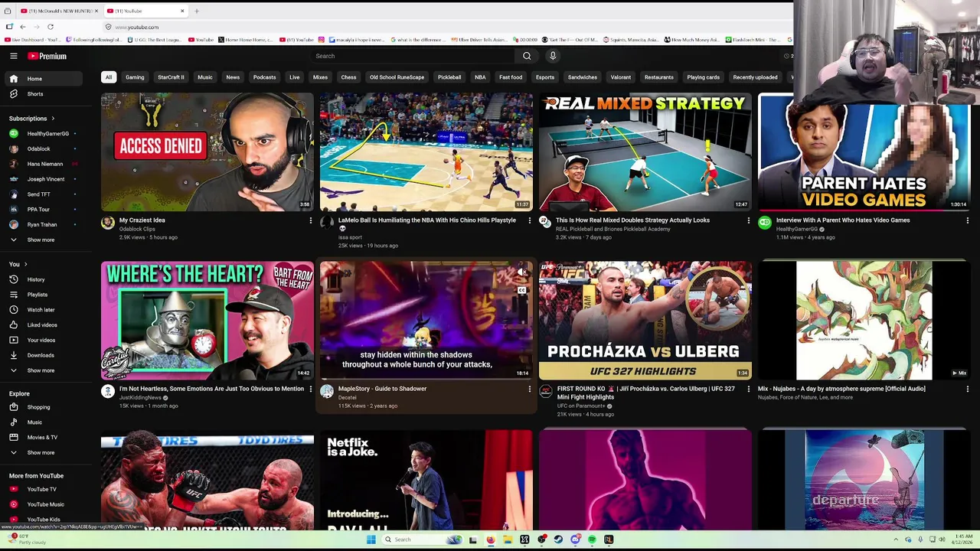Click the search magnifier button
The image size is (980, 551).
tap(527, 56)
